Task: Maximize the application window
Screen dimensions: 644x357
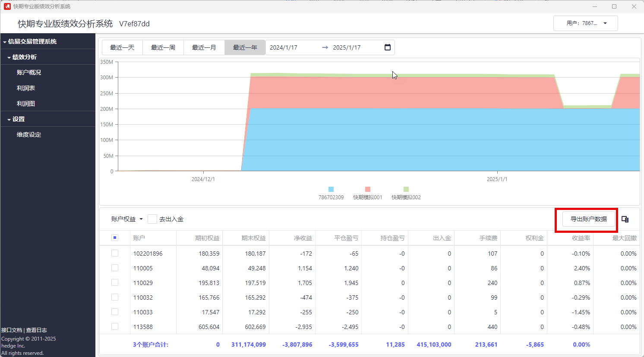Action: pyautogui.click(x=614, y=6)
